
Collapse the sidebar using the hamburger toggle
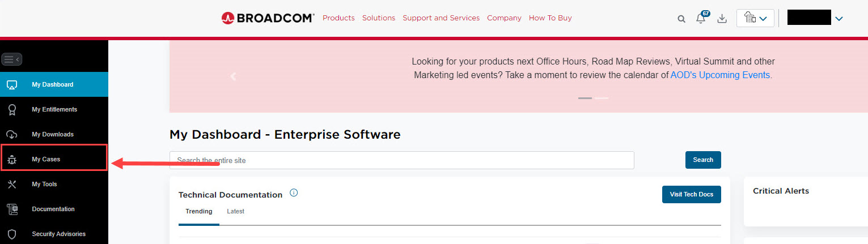coord(12,59)
